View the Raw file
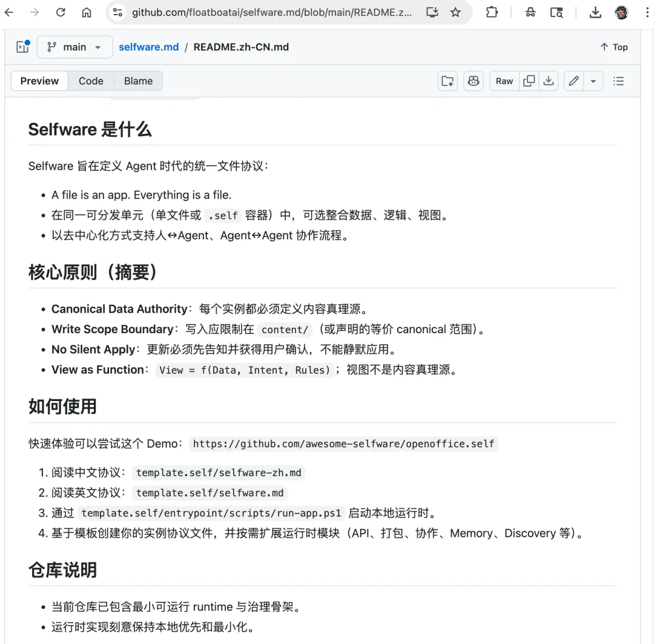The height and width of the screenshot is (644, 654). pyautogui.click(x=504, y=81)
